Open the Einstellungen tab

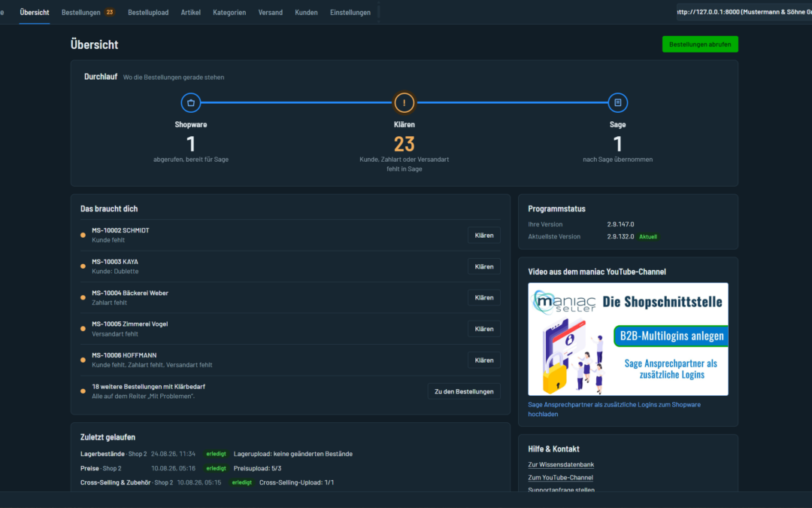click(x=350, y=13)
